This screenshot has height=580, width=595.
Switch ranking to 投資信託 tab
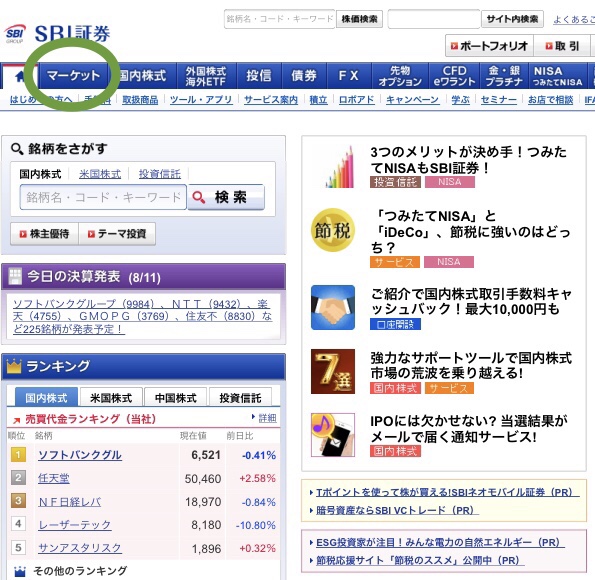click(241, 397)
